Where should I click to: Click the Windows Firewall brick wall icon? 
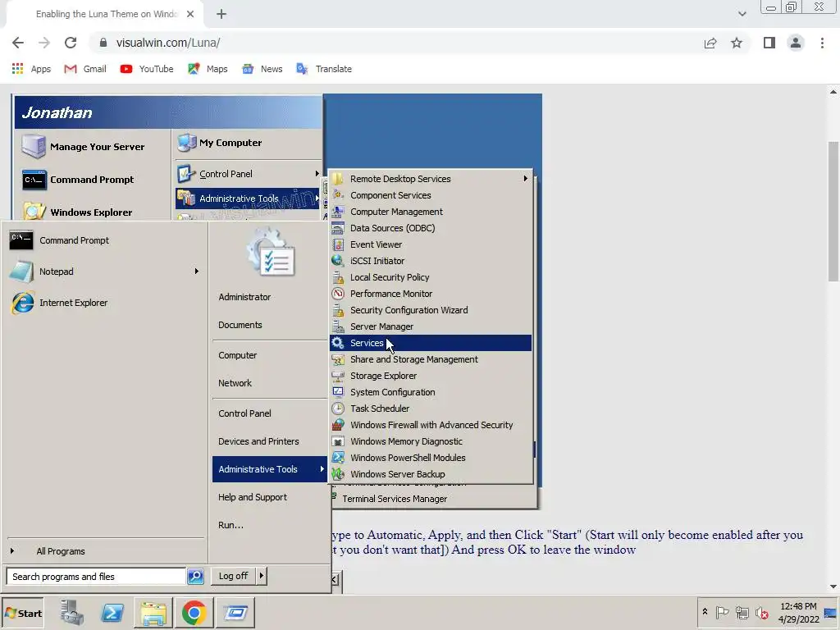pyautogui.click(x=337, y=425)
